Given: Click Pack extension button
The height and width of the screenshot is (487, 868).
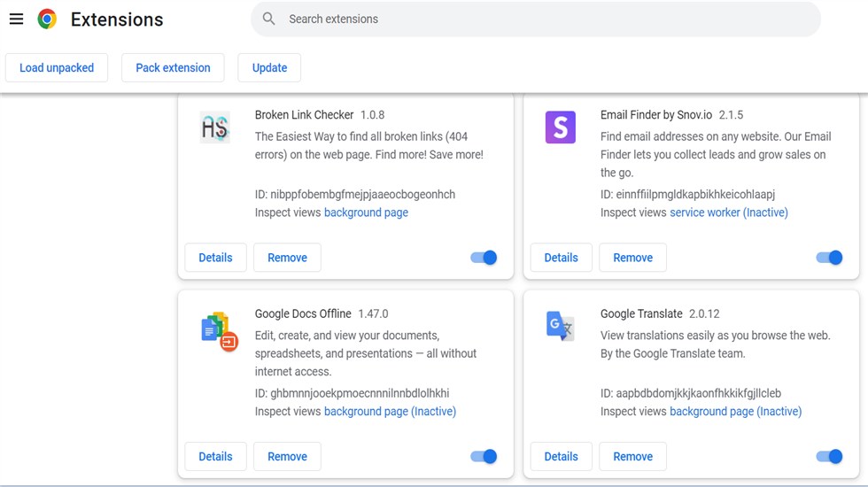Looking at the screenshot, I should [173, 67].
